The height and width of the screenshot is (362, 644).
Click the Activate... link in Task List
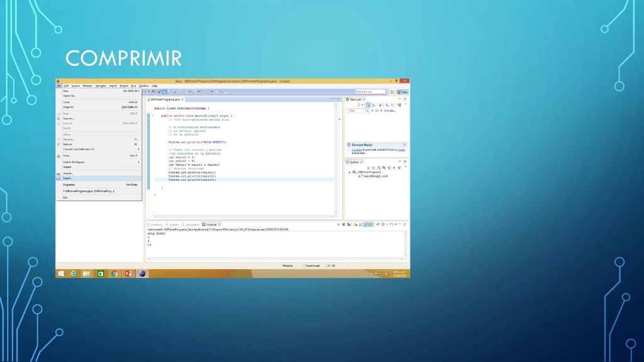point(390,111)
